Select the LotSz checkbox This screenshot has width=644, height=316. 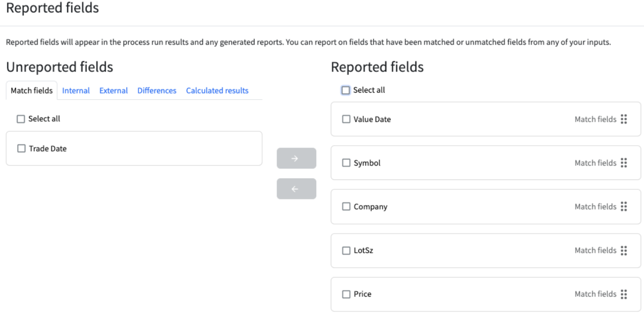point(346,251)
